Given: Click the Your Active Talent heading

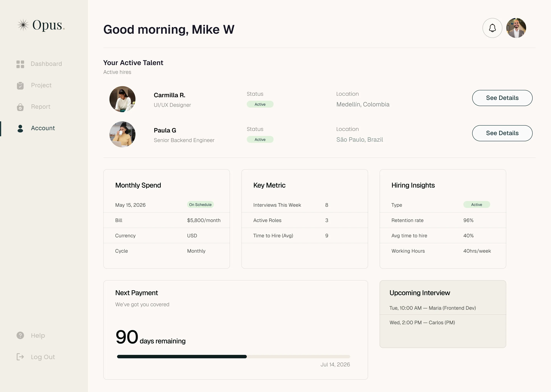Looking at the screenshot, I should pos(133,63).
